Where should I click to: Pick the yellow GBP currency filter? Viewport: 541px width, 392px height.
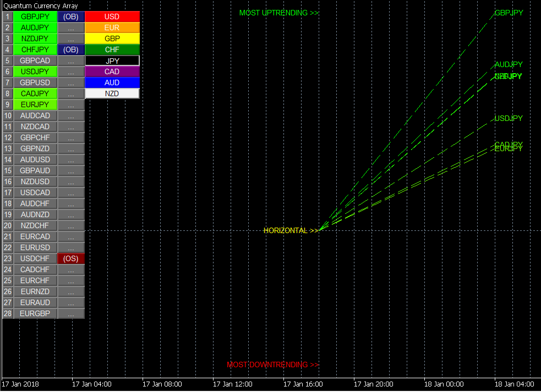pos(112,38)
